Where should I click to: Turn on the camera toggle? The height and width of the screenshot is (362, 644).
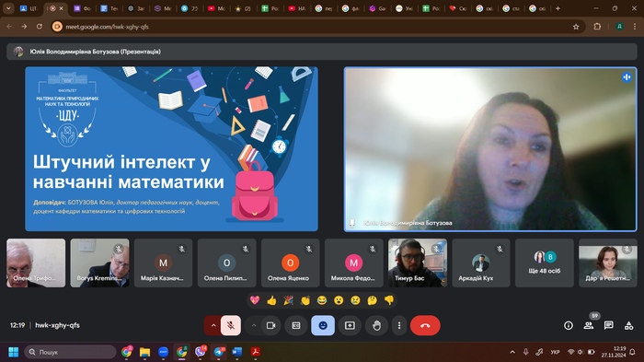click(x=271, y=325)
